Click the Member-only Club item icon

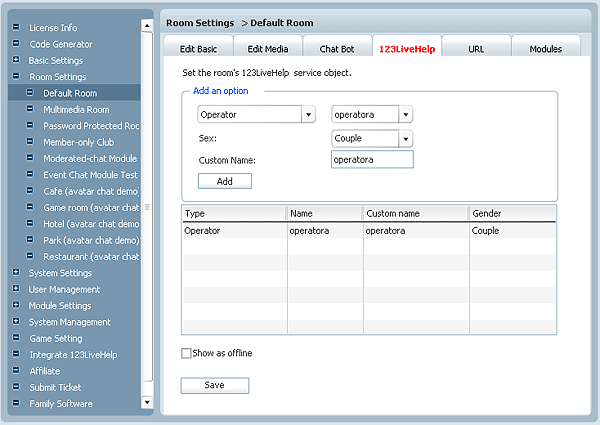[30, 142]
